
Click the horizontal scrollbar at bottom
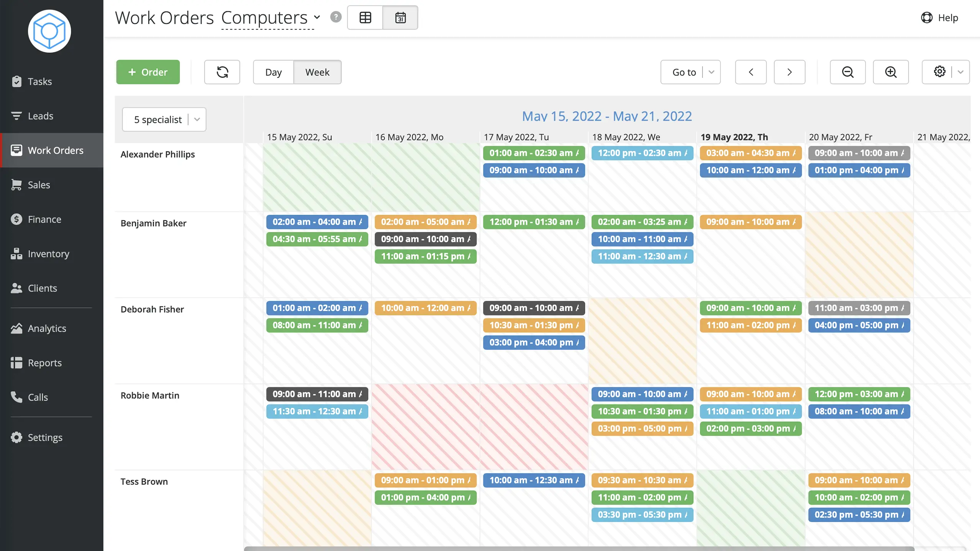pos(579,548)
